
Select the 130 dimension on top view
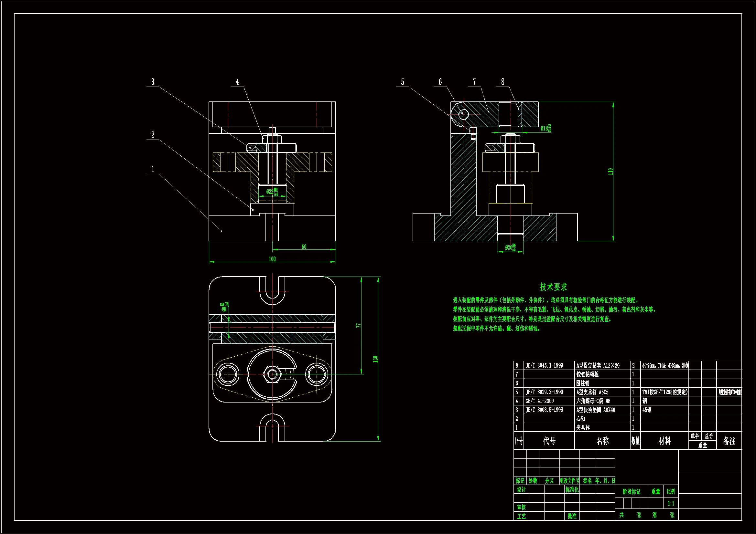tap(375, 359)
